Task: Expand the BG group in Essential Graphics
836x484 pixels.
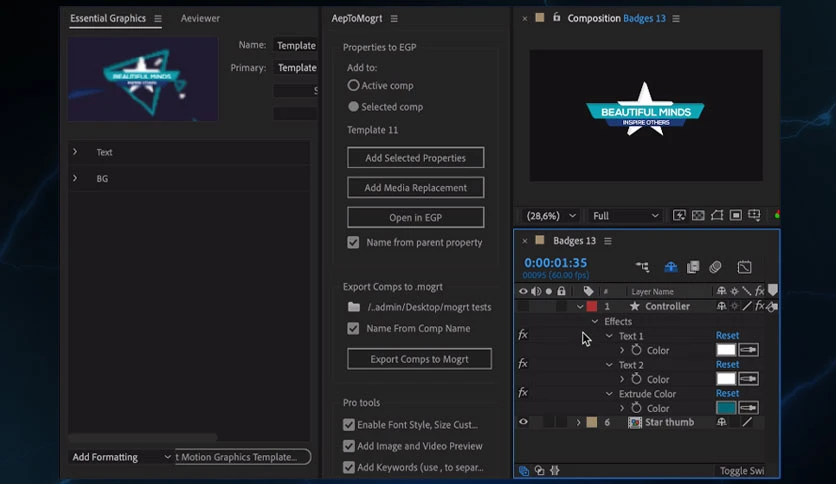Action: (x=75, y=178)
